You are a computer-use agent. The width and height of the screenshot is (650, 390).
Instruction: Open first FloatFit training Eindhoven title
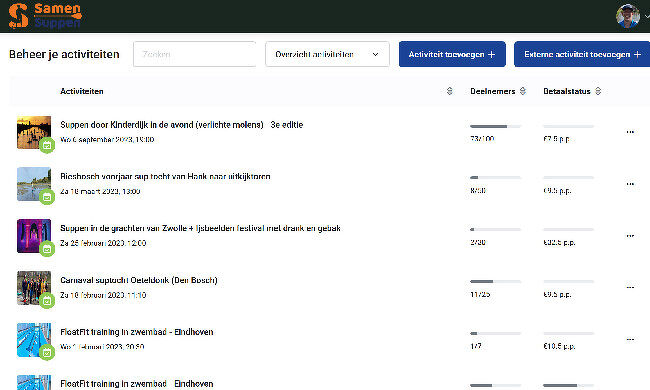[x=137, y=332]
